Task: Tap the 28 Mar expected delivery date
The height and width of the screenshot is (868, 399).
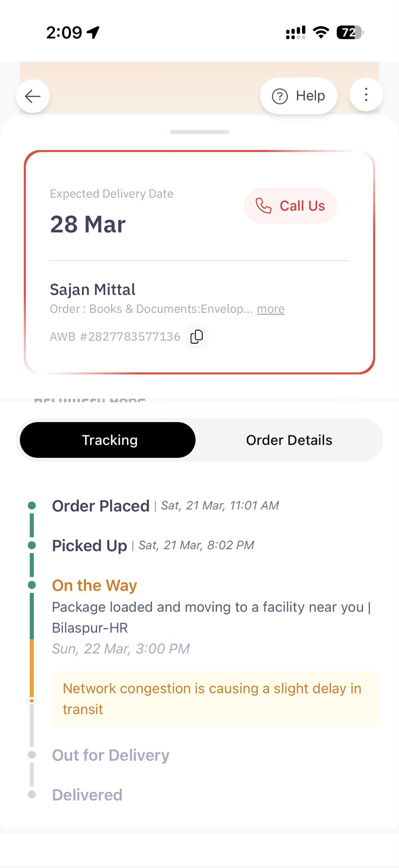Action: point(88,224)
